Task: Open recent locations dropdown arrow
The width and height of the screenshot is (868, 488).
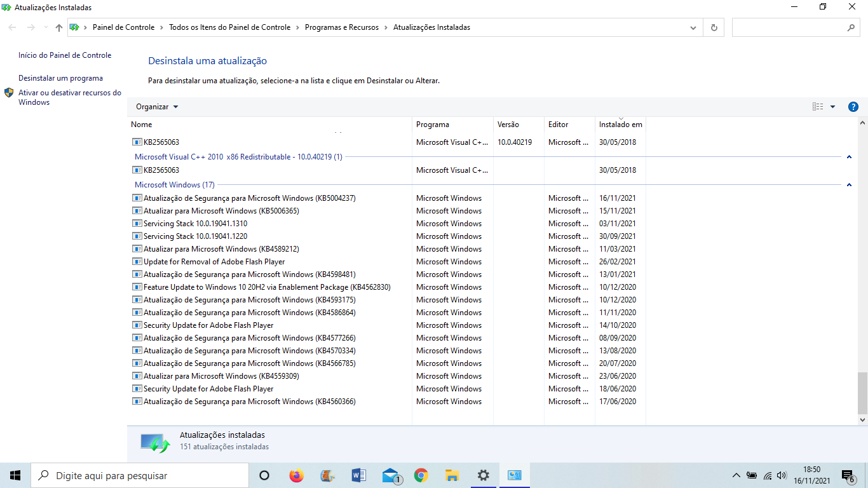Action: pyautogui.click(x=46, y=27)
